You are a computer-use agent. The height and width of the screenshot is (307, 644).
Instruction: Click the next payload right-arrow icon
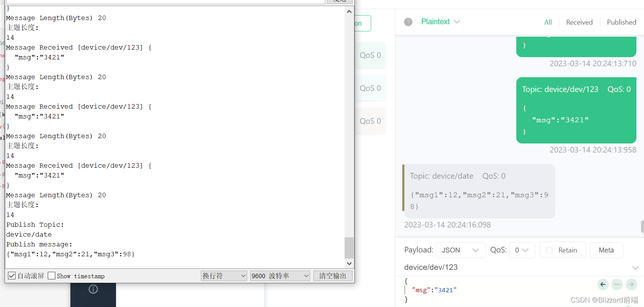point(631,284)
